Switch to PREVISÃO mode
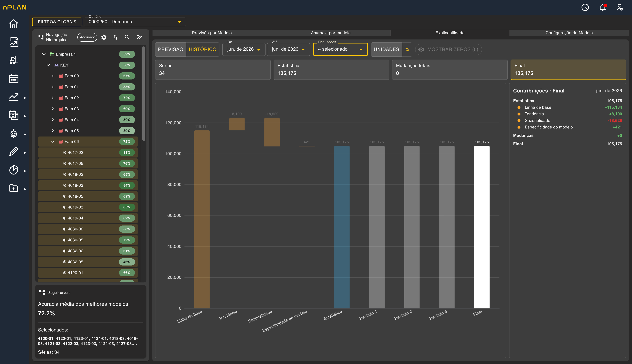Image resolution: width=632 pixels, height=364 pixels. point(171,49)
